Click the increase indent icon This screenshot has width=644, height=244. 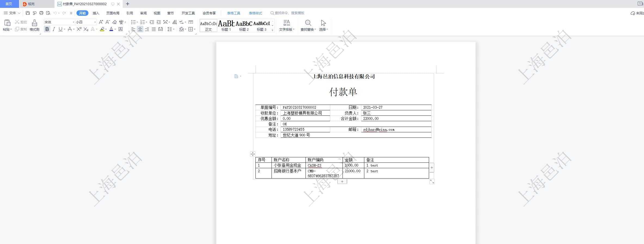pos(159,22)
